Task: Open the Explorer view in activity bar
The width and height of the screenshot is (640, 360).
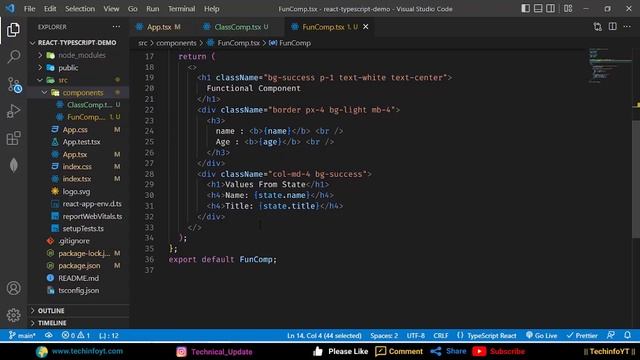Action: click(13, 30)
